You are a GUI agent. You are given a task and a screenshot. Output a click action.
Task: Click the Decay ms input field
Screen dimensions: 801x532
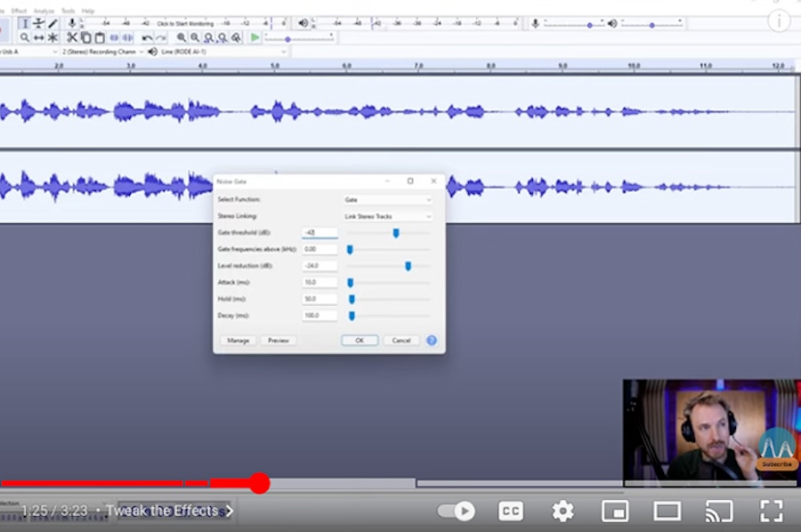pyautogui.click(x=320, y=316)
